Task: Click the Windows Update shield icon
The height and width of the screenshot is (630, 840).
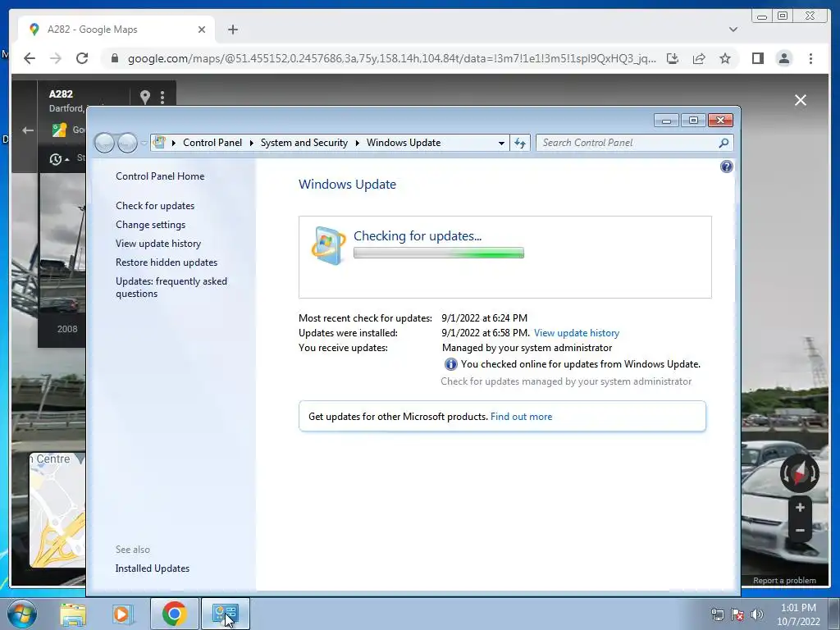Action: pos(328,245)
